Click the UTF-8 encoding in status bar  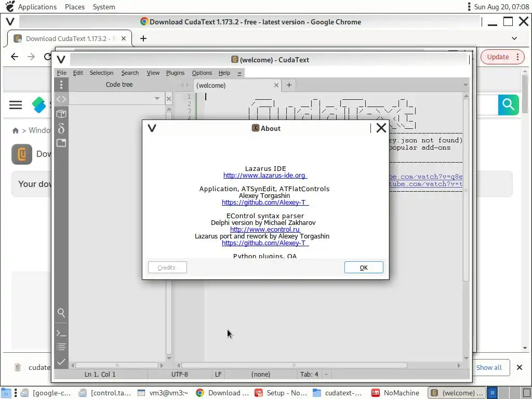[x=179, y=374]
